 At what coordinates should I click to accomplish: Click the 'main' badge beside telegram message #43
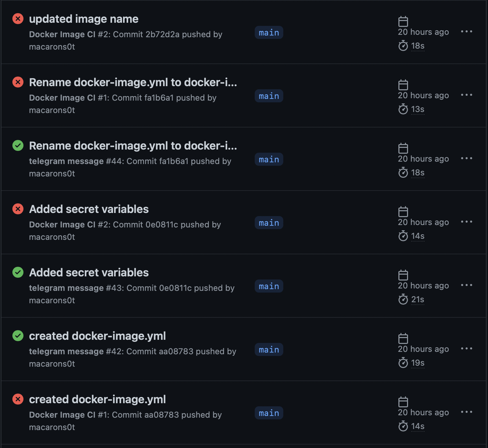point(269,286)
